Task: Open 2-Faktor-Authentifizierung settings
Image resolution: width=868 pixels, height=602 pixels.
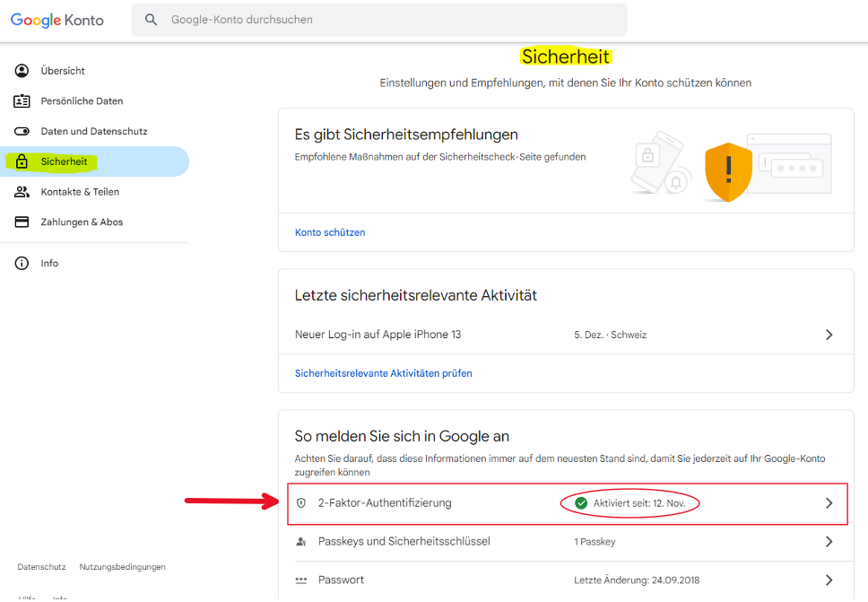Action: tap(568, 503)
